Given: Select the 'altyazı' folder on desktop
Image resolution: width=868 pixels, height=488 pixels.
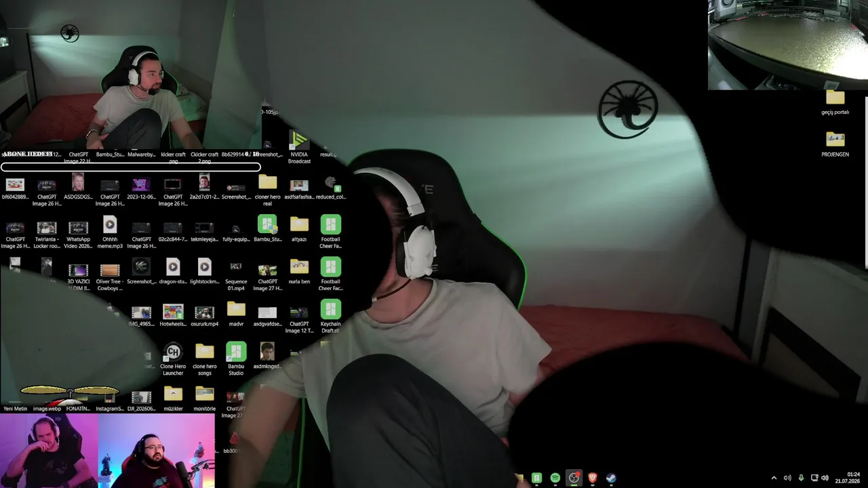Looking at the screenshot, I should point(299,230).
